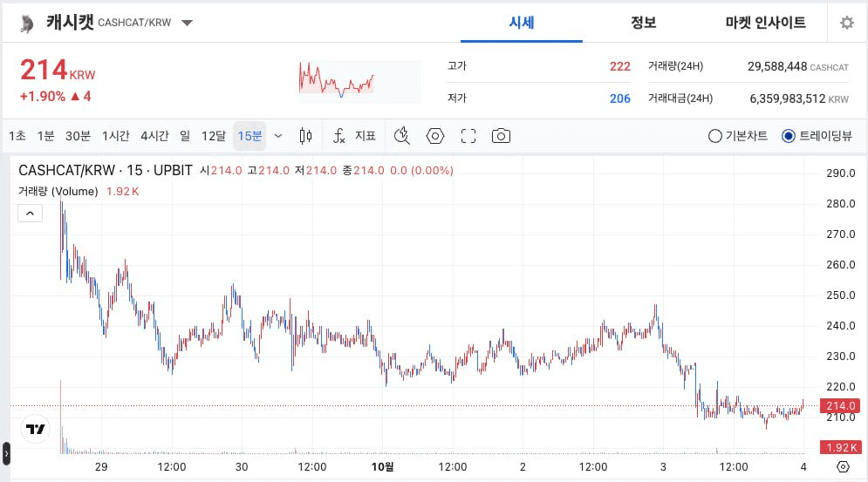Image resolution: width=868 pixels, height=482 pixels.
Task: Click the 30 date label on time axis
Action: click(x=242, y=466)
